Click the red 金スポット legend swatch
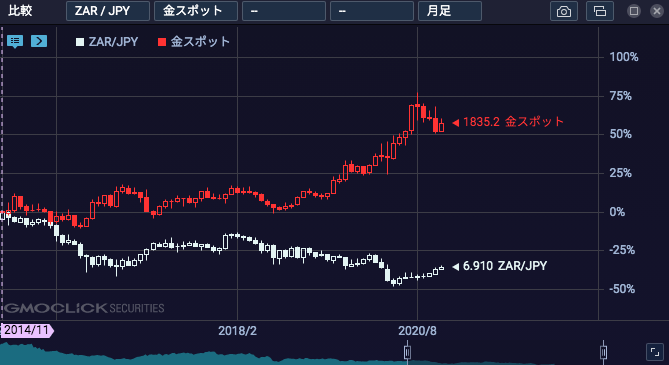 pyautogui.click(x=162, y=42)
